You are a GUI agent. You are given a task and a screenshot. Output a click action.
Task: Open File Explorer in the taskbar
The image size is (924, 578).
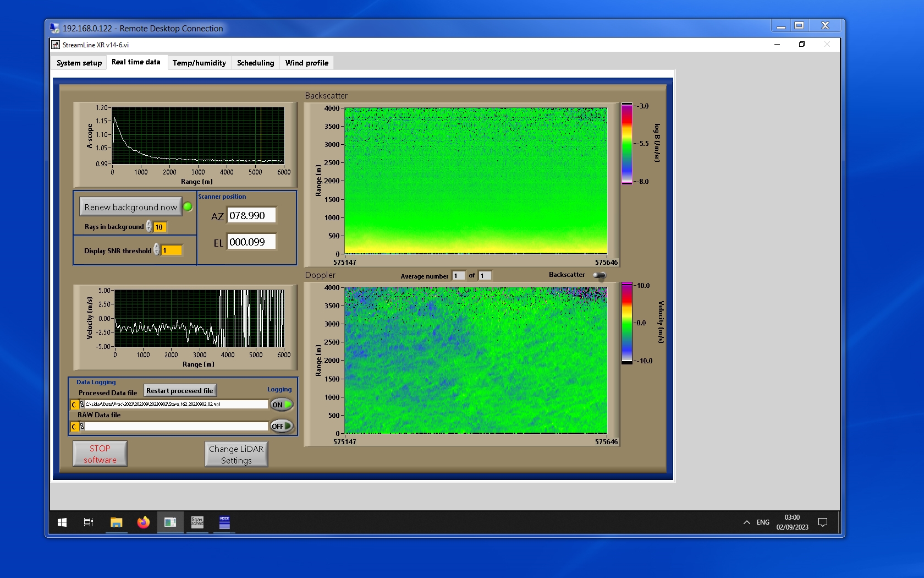coord(116,522)
